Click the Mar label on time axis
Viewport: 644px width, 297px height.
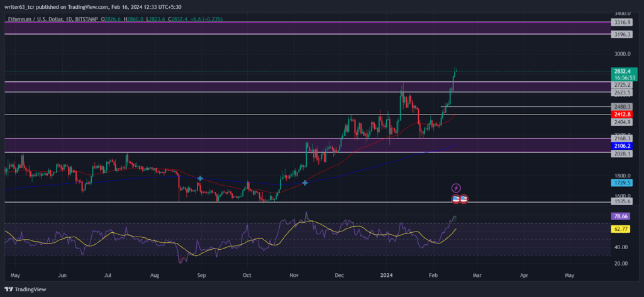coord(477,275)
